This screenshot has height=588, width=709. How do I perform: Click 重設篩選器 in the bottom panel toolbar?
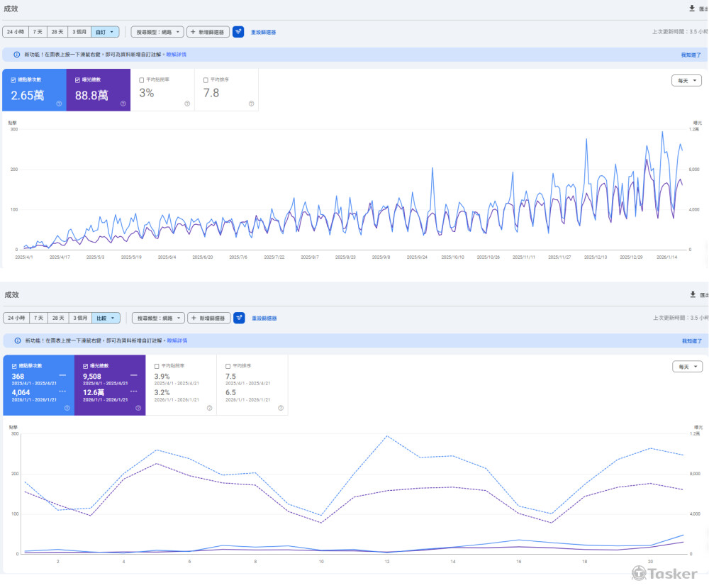coord(264,318)
